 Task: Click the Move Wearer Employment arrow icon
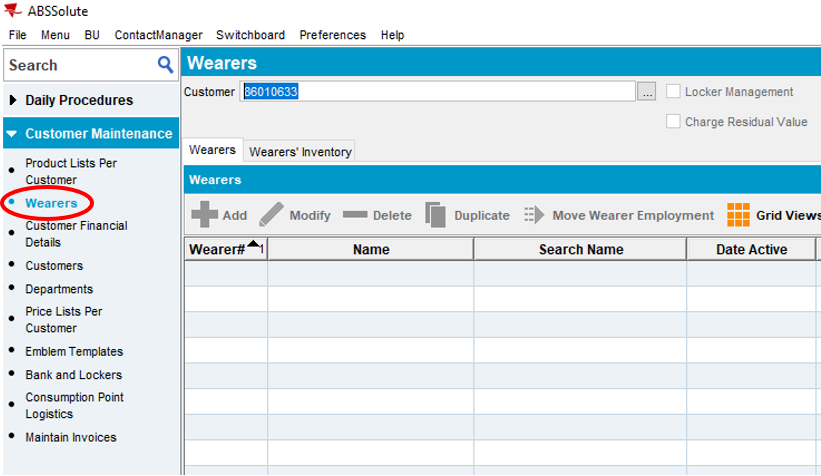tap(533, 215)
